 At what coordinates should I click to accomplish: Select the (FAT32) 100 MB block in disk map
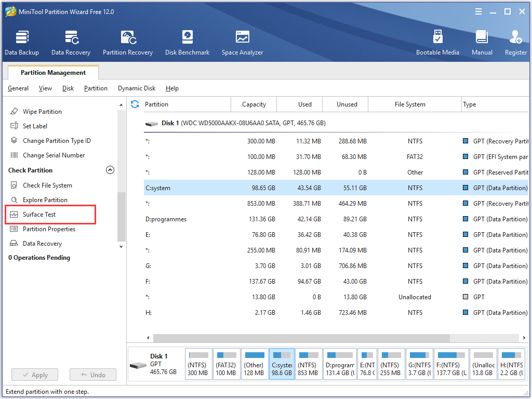[227, 364]
